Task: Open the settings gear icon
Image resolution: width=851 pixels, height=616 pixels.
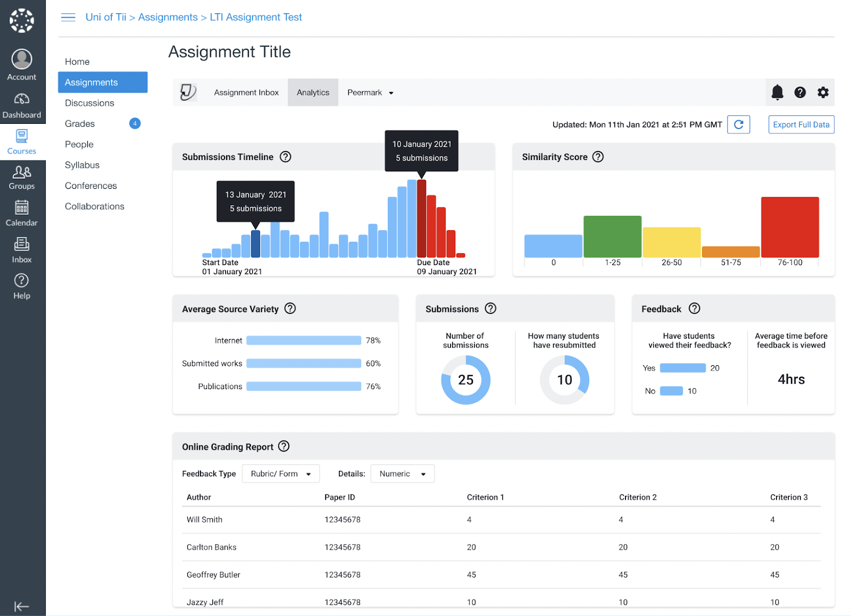Action: point(823,92)
